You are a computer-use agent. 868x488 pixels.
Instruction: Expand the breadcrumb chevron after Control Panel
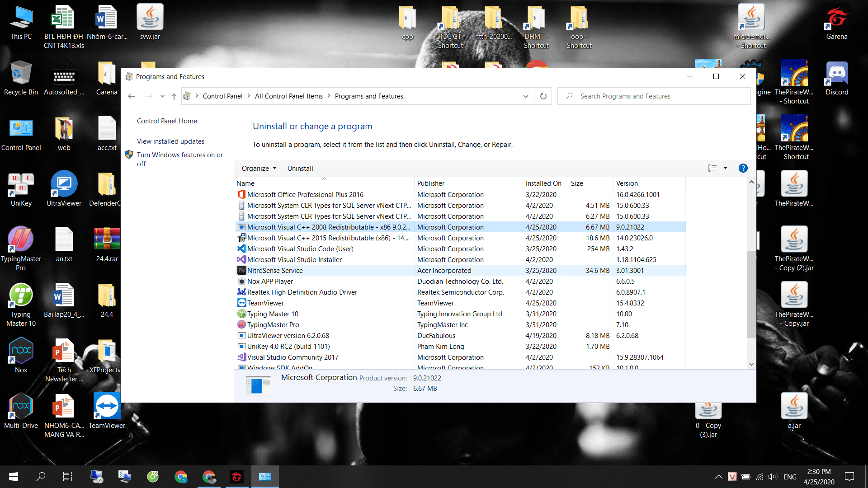[249, 96]
